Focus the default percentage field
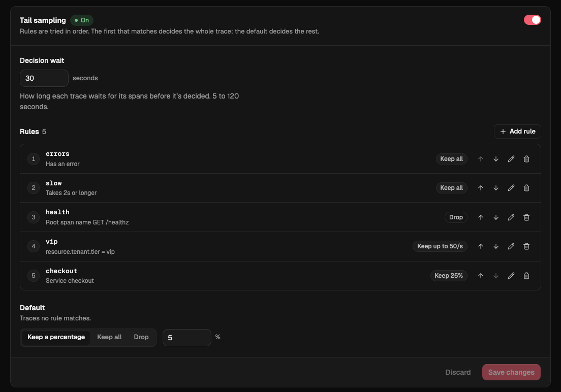Viewport: 561px width, 392px height. 187,338
